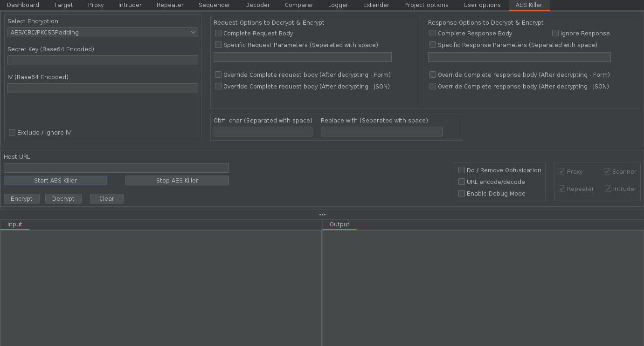Toggle the Intruder tool checkbox
Image resolution: width=644 pixels, height=346 pixels.
[608, 189]
